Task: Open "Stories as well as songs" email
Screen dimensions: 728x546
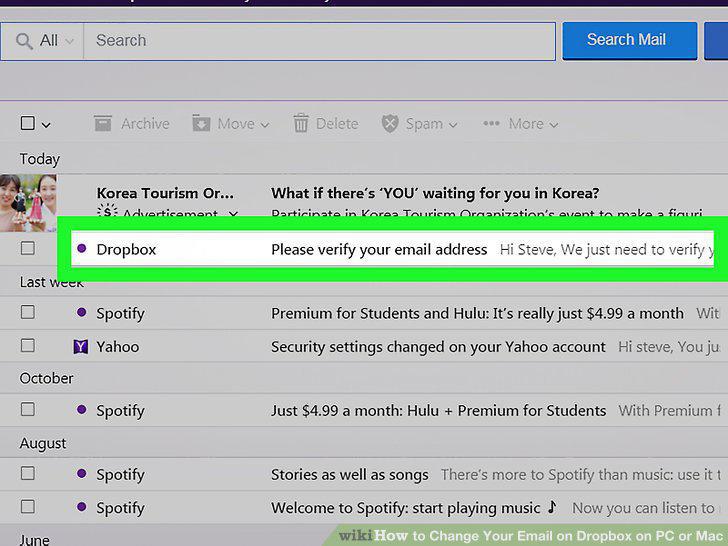Action: (x=350, y=475)
